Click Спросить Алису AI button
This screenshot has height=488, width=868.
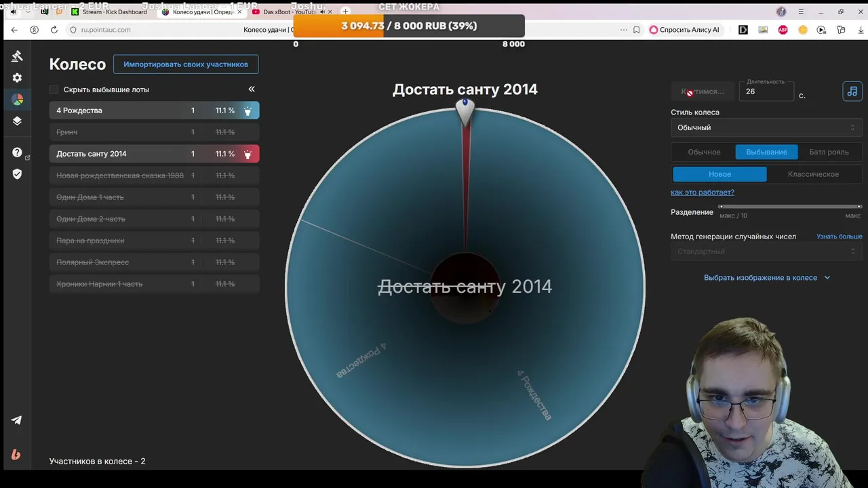pos(684,30)
